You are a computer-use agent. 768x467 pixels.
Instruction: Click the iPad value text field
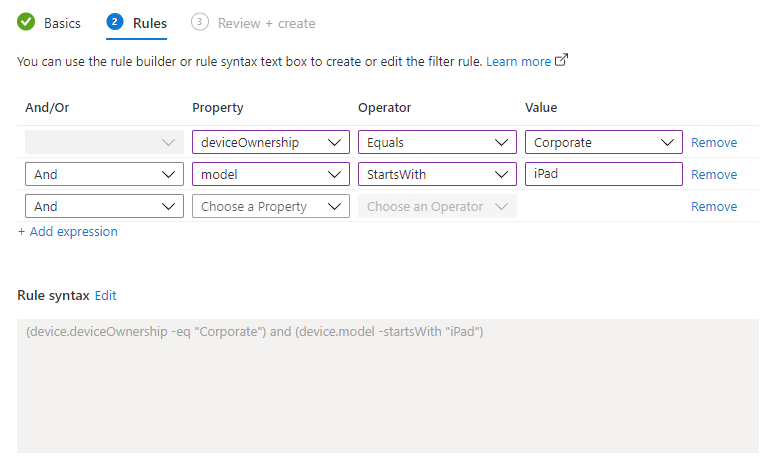[x=603, y=175]
